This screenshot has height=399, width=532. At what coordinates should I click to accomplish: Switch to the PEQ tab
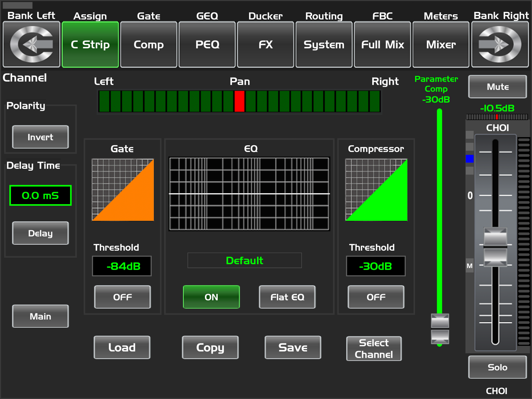(x=207, y=44)
